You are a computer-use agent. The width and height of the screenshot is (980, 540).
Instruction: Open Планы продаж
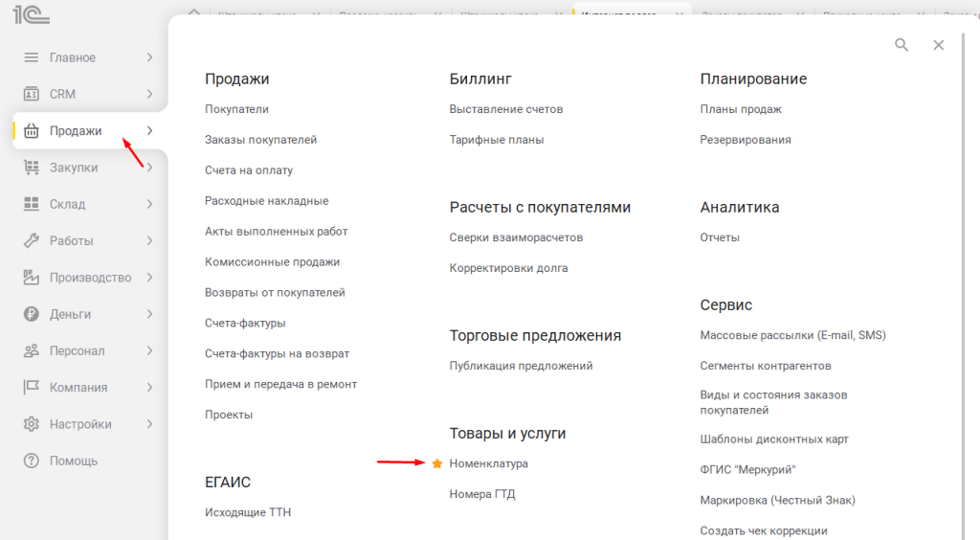[x=741, y=109]
